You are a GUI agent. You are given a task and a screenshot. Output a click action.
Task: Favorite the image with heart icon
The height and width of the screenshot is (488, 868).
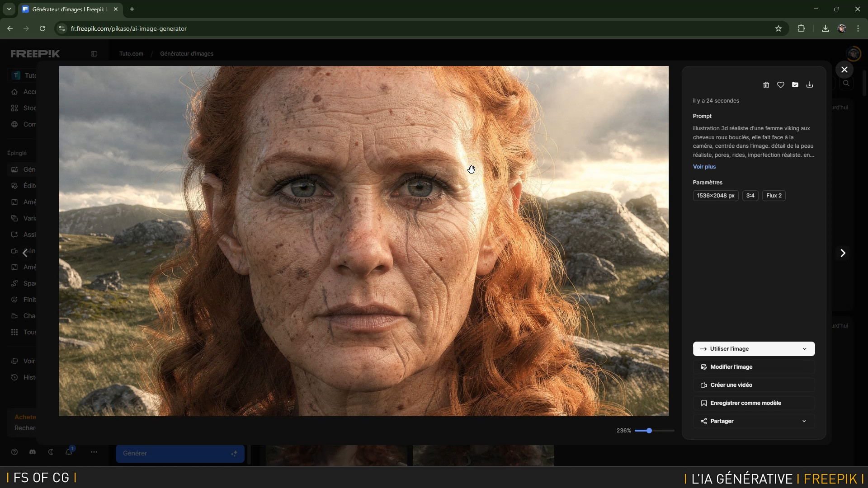[x=780, y=85]
